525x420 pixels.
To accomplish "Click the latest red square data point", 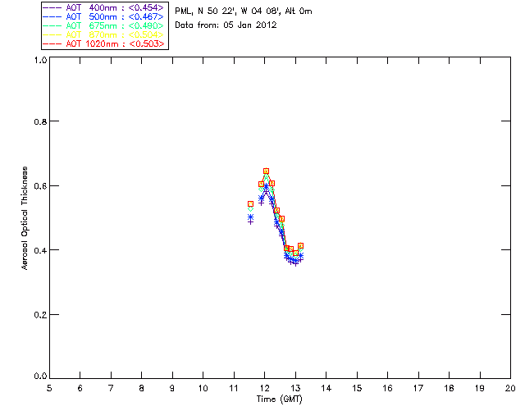I will (x=301, y=246).
